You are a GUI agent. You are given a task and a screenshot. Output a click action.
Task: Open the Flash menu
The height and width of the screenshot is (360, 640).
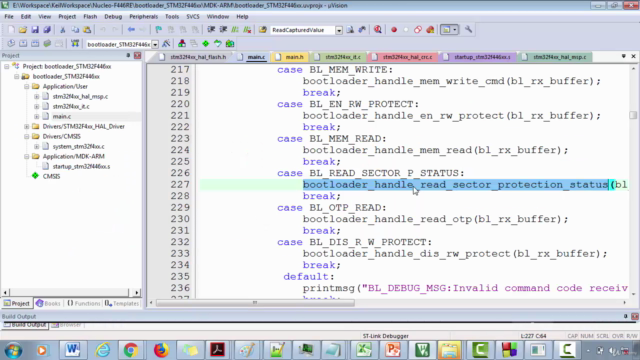[90, 17]
